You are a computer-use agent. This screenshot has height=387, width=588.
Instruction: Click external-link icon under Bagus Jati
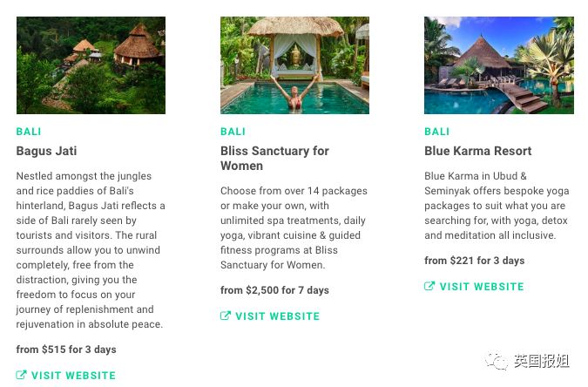[x=22, y=375]
